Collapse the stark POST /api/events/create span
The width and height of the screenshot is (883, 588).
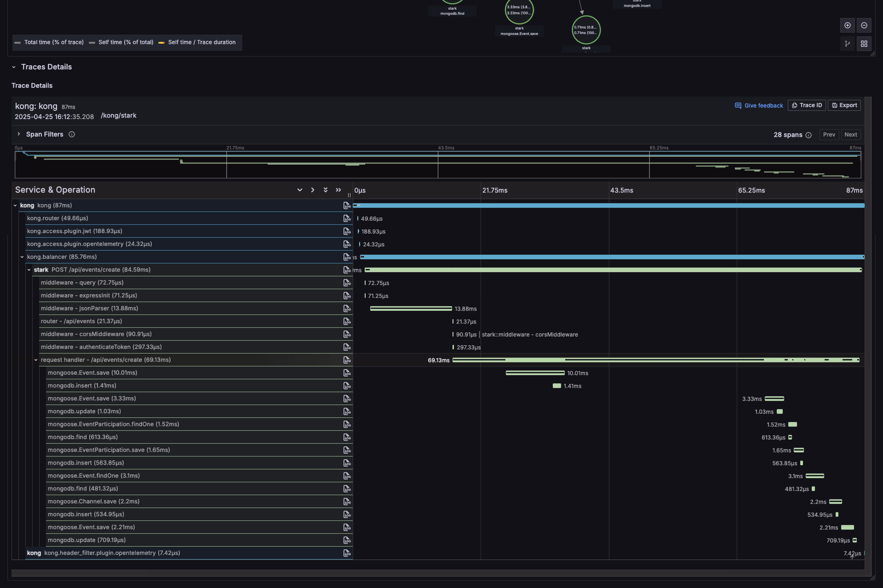(29, 270)
